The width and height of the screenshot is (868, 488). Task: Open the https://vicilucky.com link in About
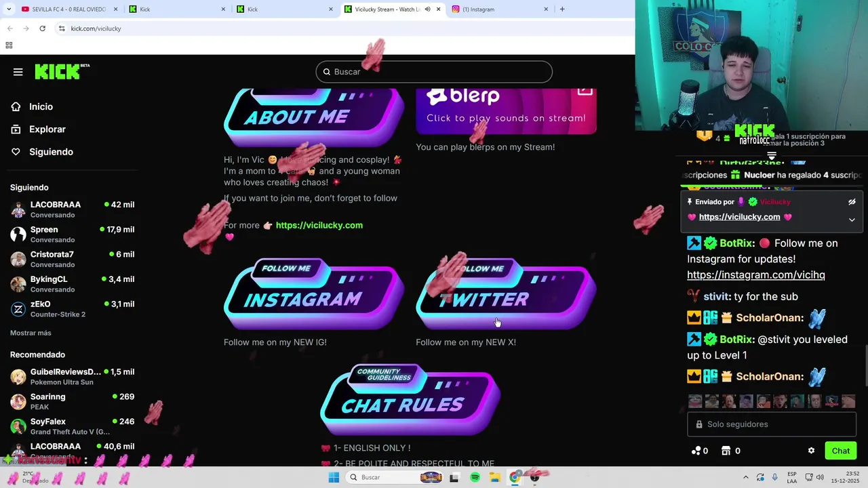pyautogui.click(x=319, y=225)
